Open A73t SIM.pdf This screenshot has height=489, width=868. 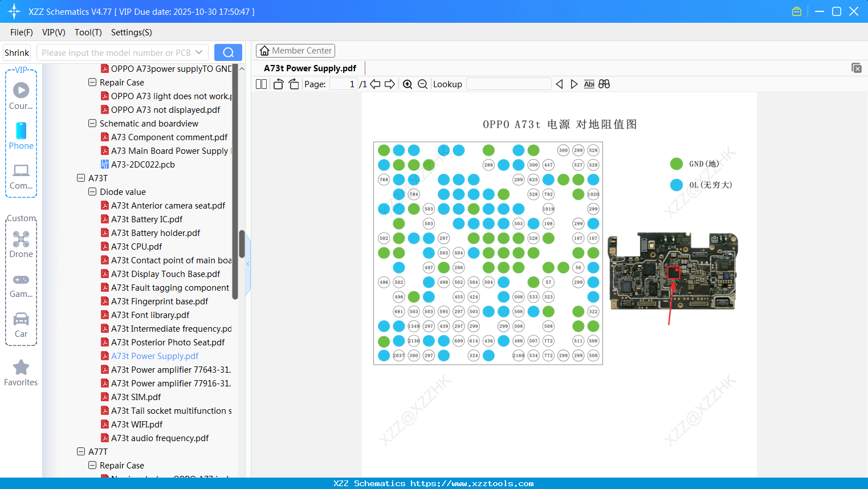point(136,397)
